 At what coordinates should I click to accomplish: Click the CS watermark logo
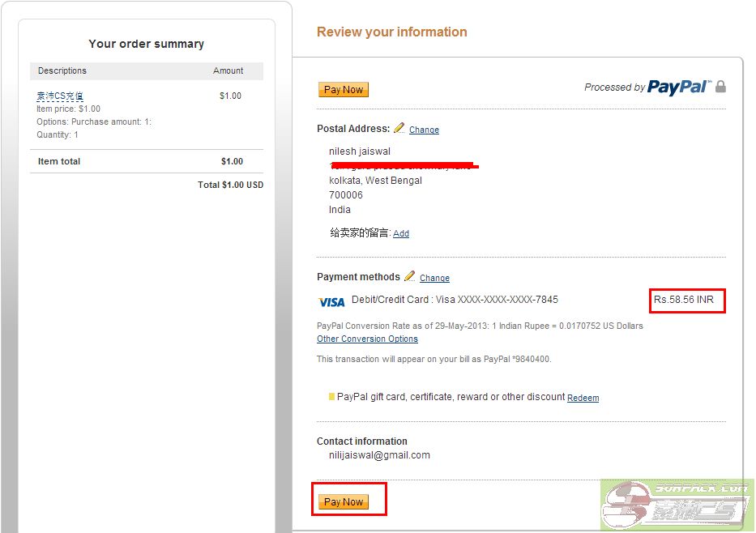coord(677,506)
